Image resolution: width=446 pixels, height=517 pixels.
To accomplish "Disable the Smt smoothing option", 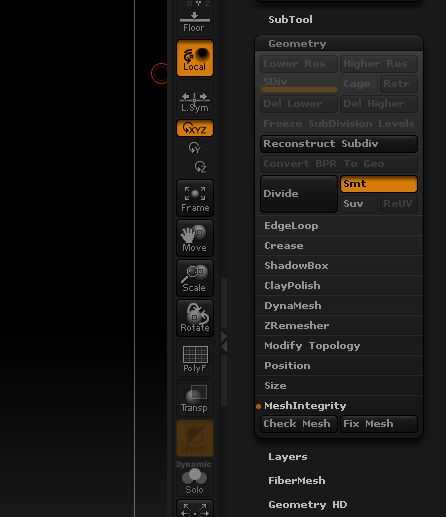I will coord(379,184).
